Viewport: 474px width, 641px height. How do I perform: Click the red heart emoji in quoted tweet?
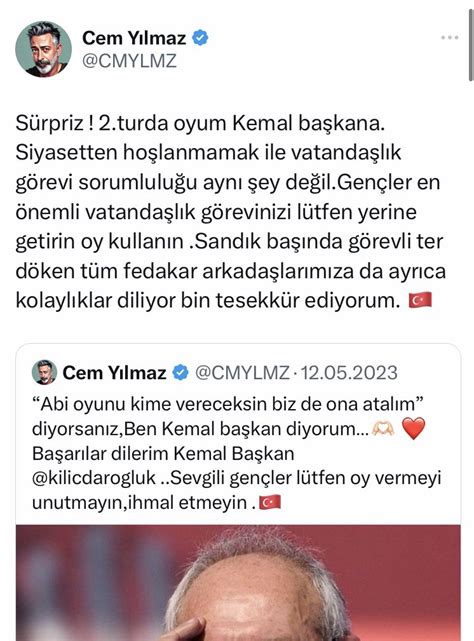(414, 429)
